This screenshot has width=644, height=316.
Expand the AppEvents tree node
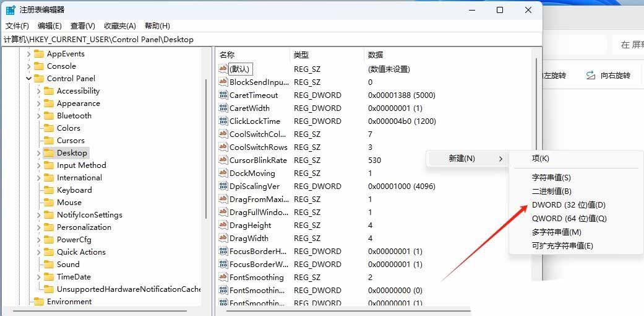[28, 54]
